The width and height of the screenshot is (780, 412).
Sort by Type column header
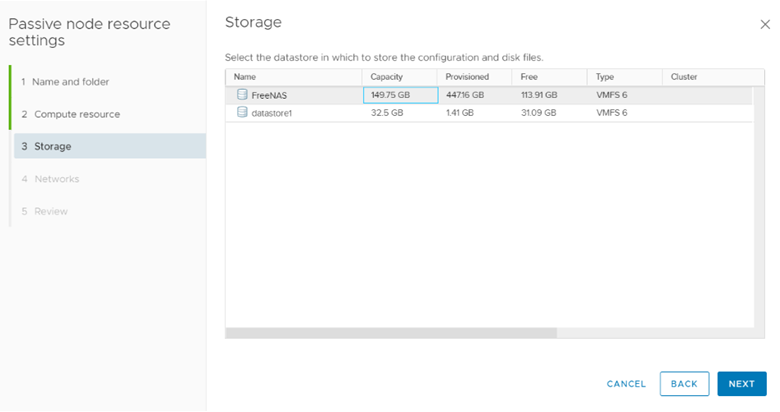click(x=605, y=76)
